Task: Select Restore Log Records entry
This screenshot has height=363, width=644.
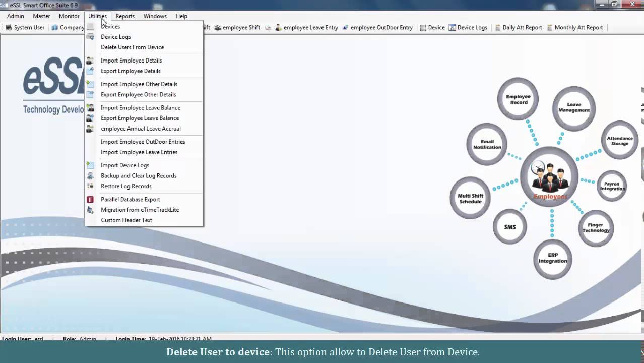Action: (144, 187)
